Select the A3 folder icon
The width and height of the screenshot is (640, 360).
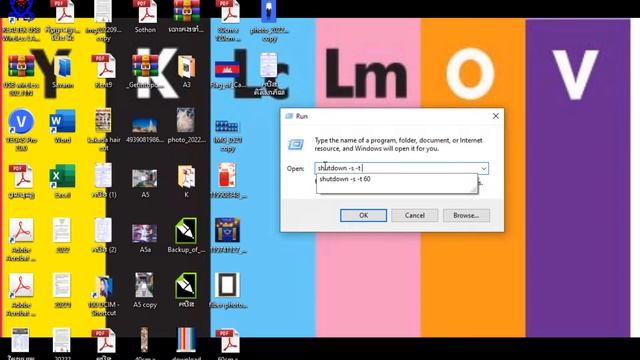(187, 71)
